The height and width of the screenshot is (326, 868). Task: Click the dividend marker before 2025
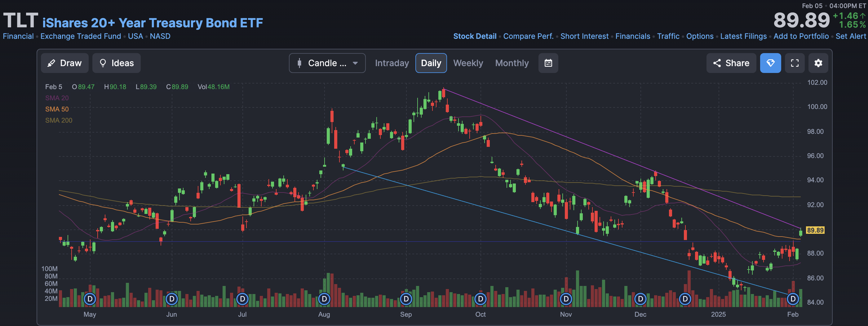click(685, 299)
